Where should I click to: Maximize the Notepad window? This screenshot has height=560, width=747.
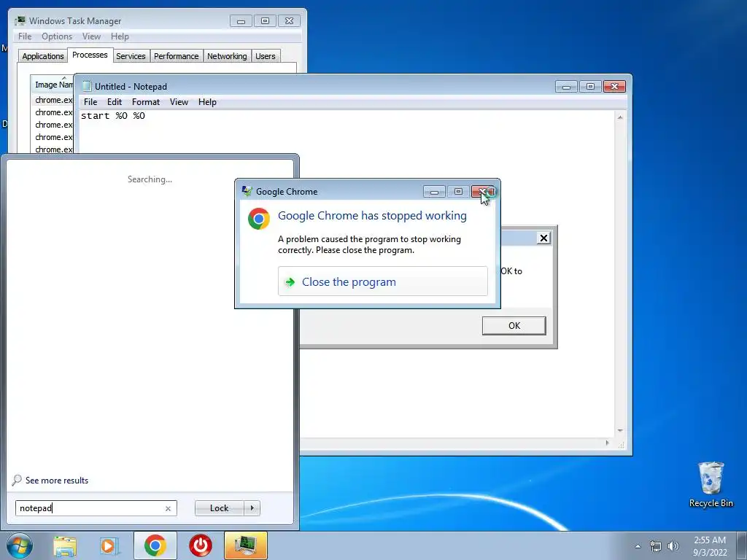(590, 87)
